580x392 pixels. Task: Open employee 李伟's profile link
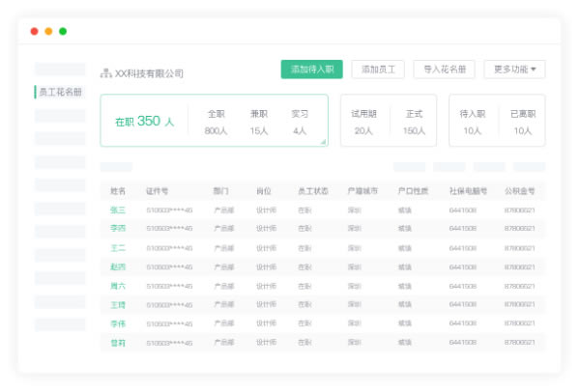(x=118, y=324)
